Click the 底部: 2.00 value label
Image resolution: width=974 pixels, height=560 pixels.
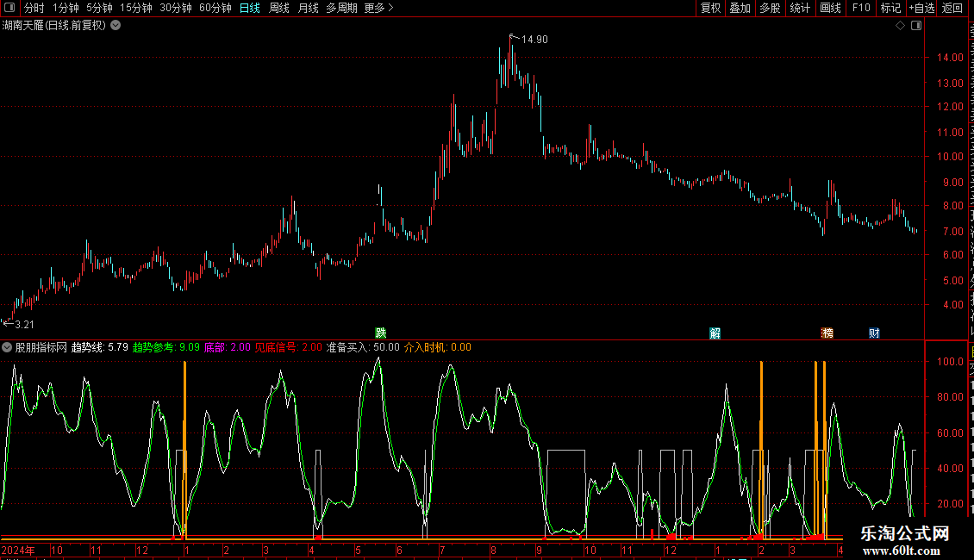[228, 348]
